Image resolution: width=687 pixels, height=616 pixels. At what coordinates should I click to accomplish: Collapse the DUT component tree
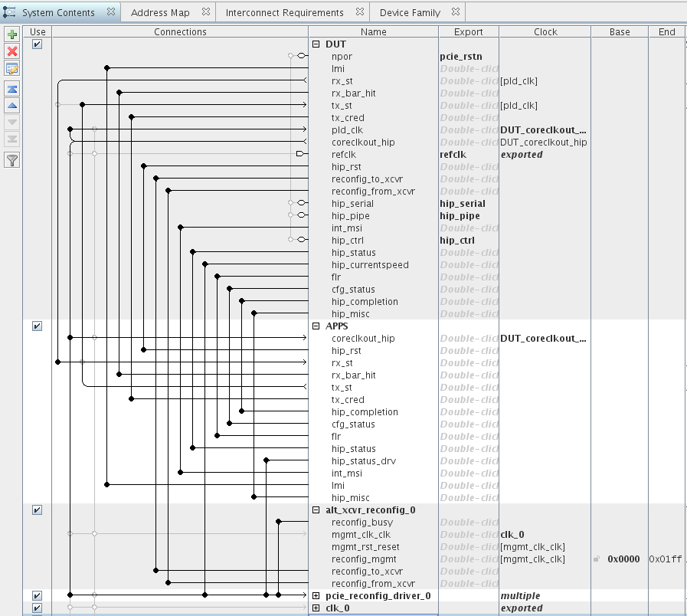click(x=316, y=44)
